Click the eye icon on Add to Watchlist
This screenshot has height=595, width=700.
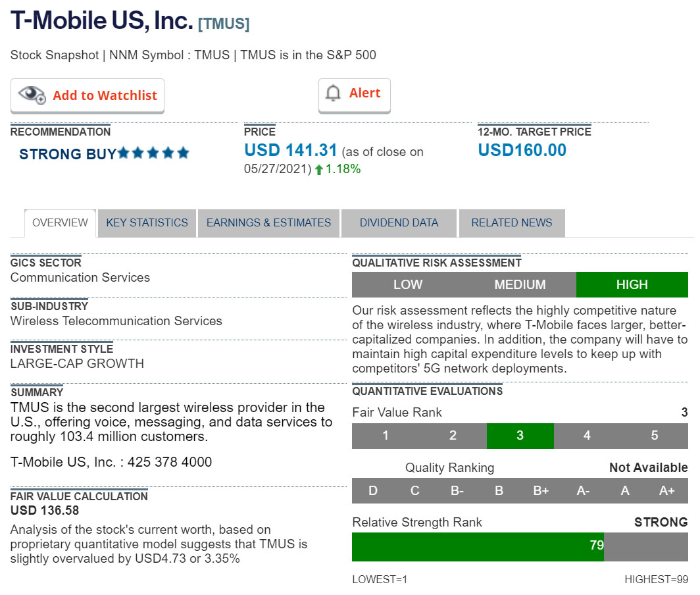32,95
